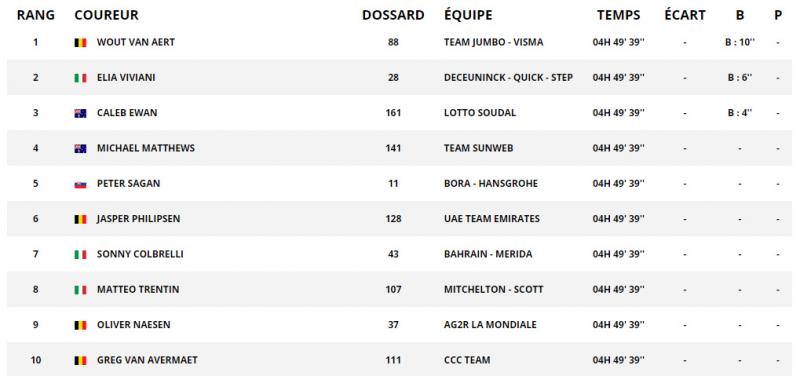The height and width of the screenshot is (376, 800).
Task: Click the Belgian flag next to Oliver Naesen
Action: click(80, 325)
